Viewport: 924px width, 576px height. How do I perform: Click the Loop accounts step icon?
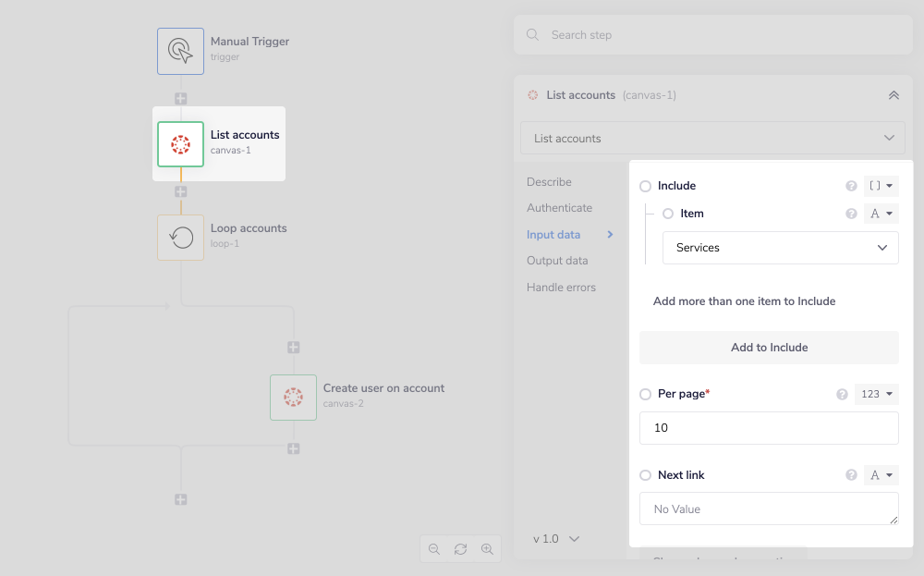pos(180,238)
